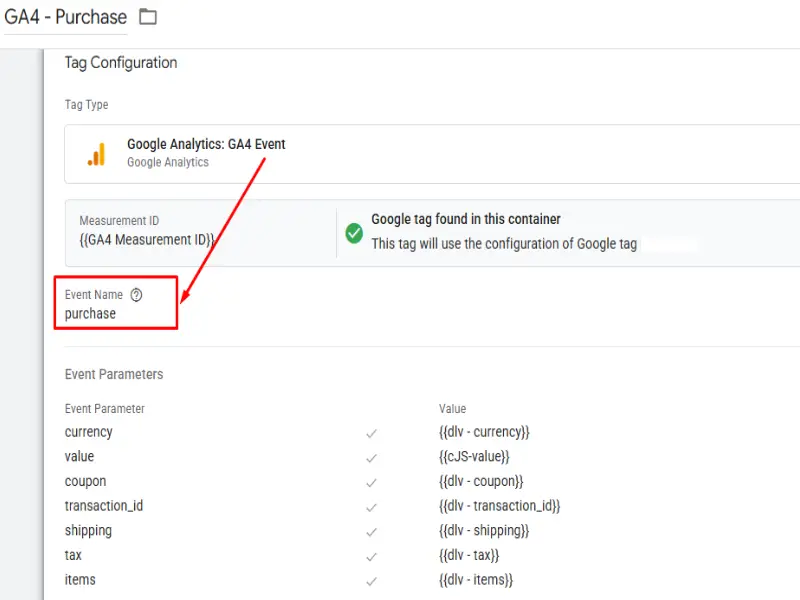Select the {{dlv - items}} value
The image size is (800, 600).
pos(476,580)
